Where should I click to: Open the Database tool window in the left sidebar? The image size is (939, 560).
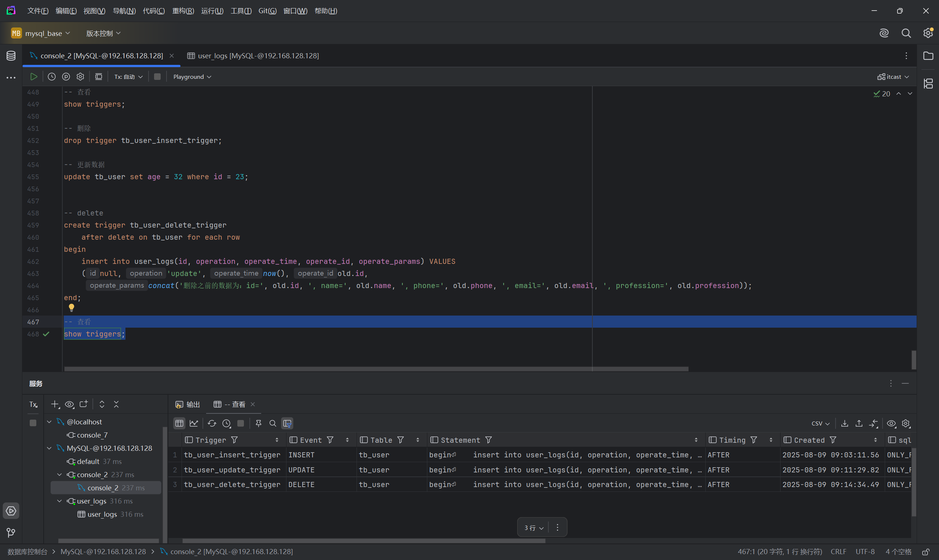pos(11,56)
